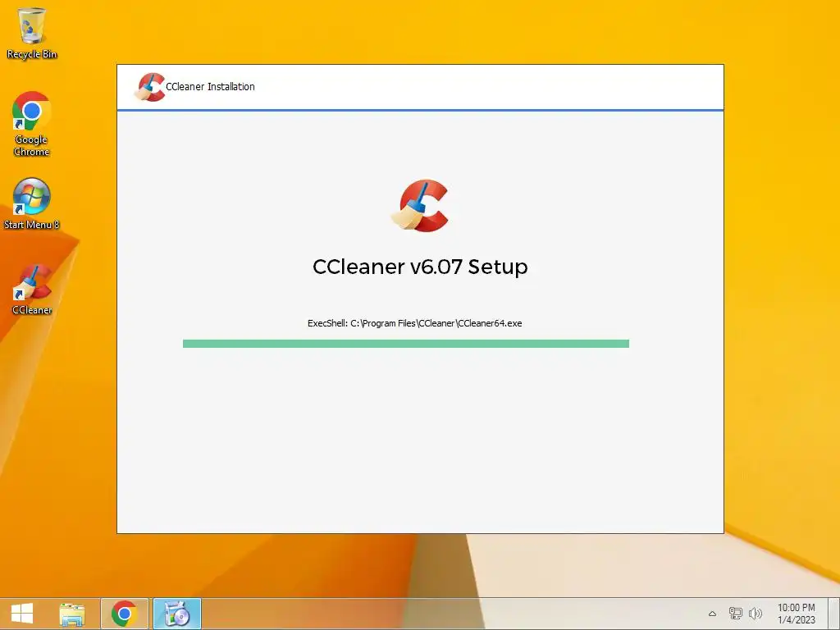The height and width of the screenshot is (630, 840).
Task: Select the CCleaner desktop shortcut
Action: pos(32,290)
